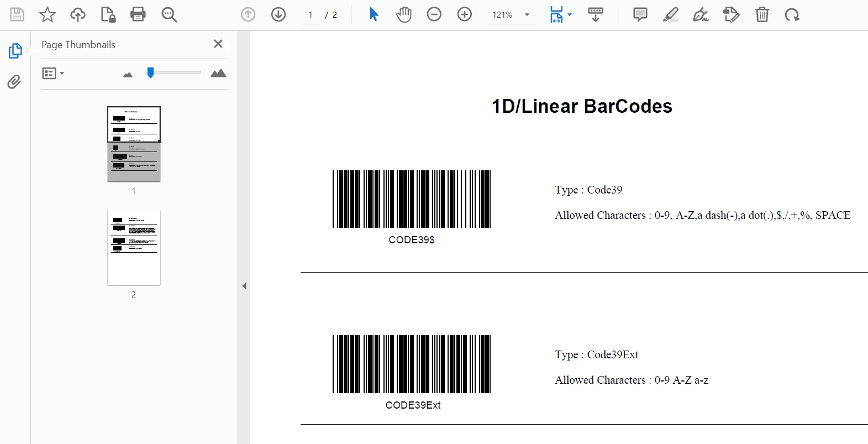Click the fit page width icon
868x444 pixels.
pos(556,15)
